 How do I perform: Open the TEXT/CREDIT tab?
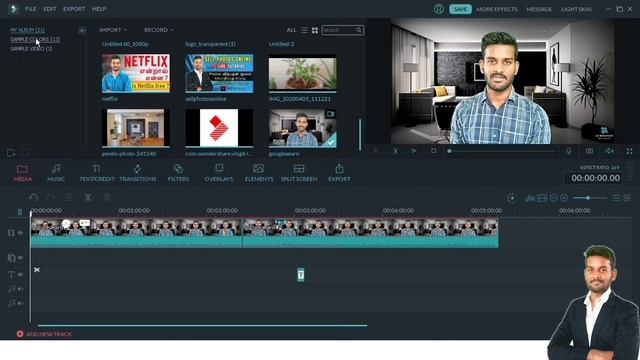[x=97, y=173]
